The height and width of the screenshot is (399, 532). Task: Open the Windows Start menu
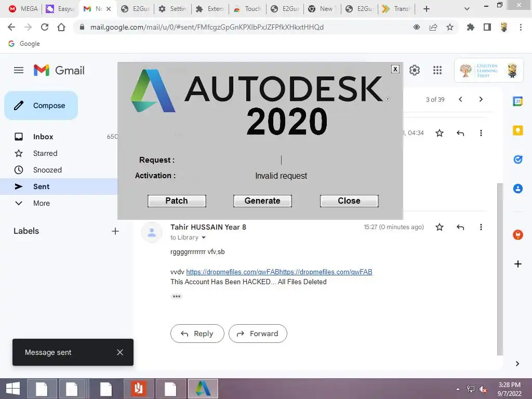(x=12, y=389)
